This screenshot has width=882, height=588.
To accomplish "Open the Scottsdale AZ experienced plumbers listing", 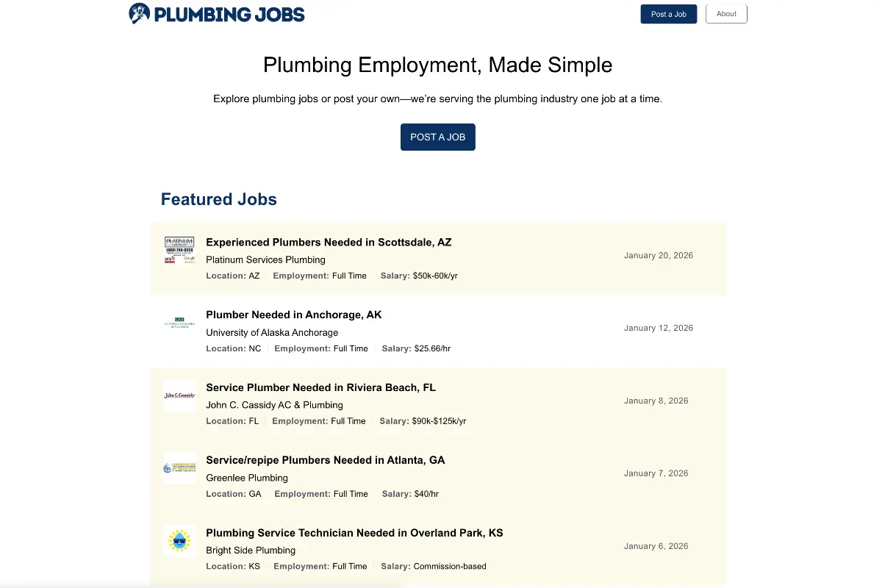I will pos(328,242).
